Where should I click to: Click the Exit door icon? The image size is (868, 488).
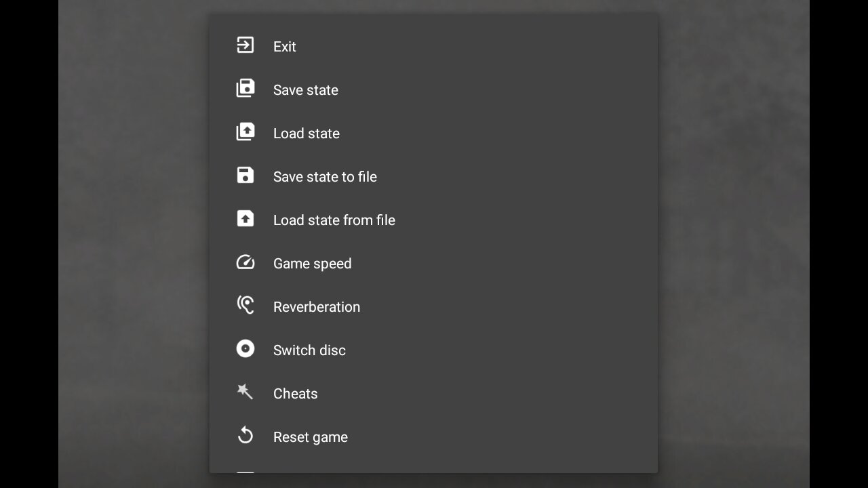(x=245, y=45)
